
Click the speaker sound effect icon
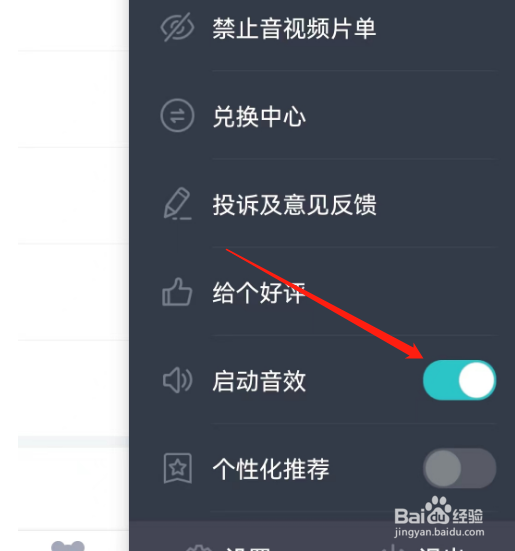tap(177, 380)
